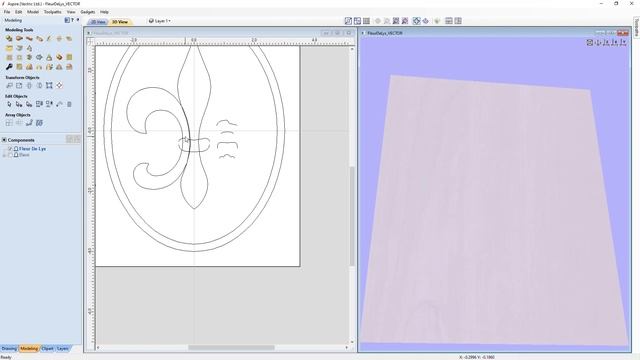Toggle visibility checkbox for Fleur De Lys component
The height and width of the screenshot is (360, 640).
[10, 149]
